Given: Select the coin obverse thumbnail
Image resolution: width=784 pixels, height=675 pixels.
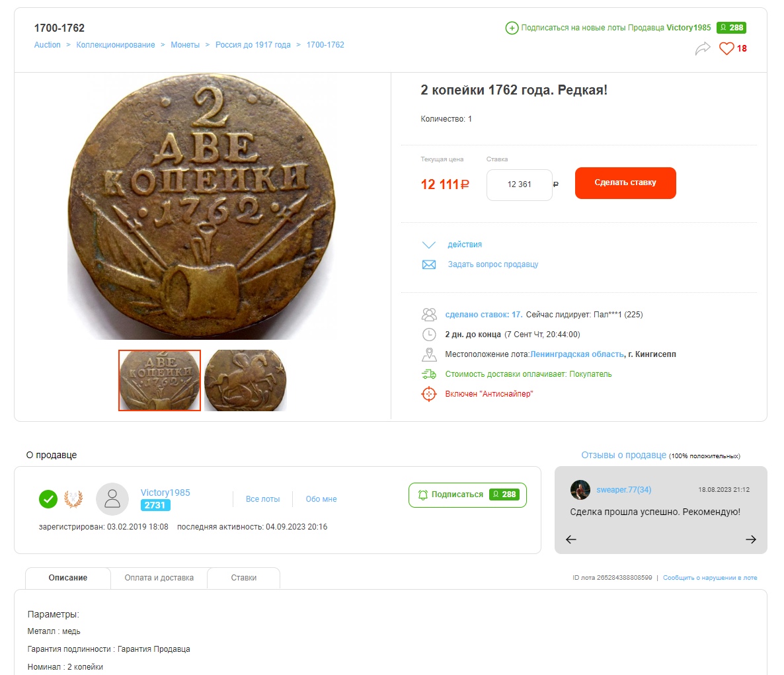Looking at the screenshot, I should pyautogui.click(x=159, y=381).
